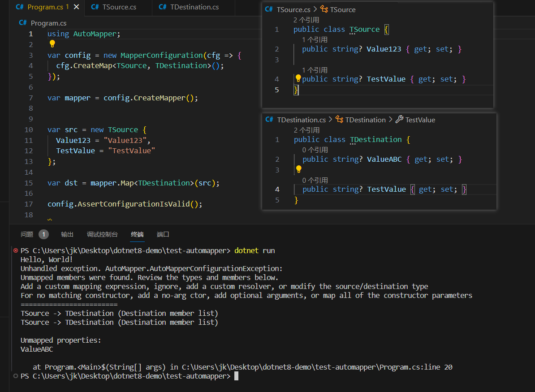Image resolution: width=535 pixels, height=392 pixels.
Task: Click the red error marker beside dotnet run
Action: click(x=16, y=250)
